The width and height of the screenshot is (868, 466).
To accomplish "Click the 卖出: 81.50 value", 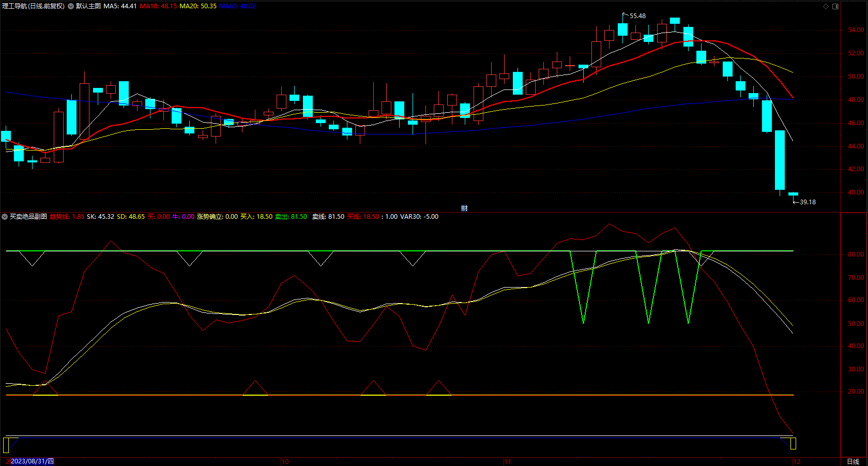I will tap(291, 217).
